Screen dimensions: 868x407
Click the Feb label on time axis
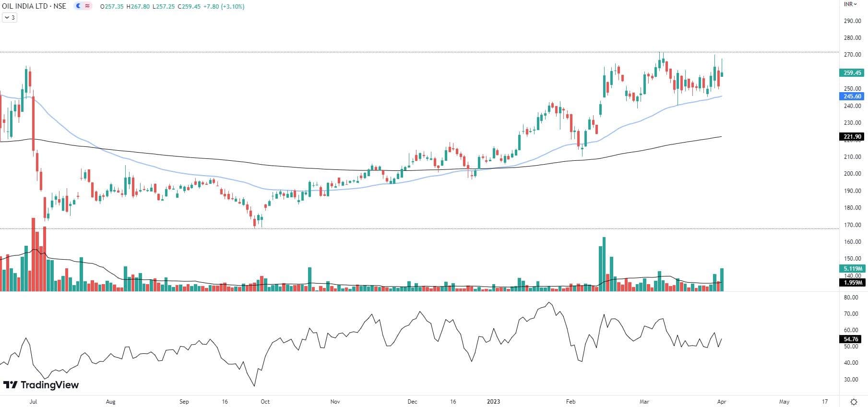point(571,402)
